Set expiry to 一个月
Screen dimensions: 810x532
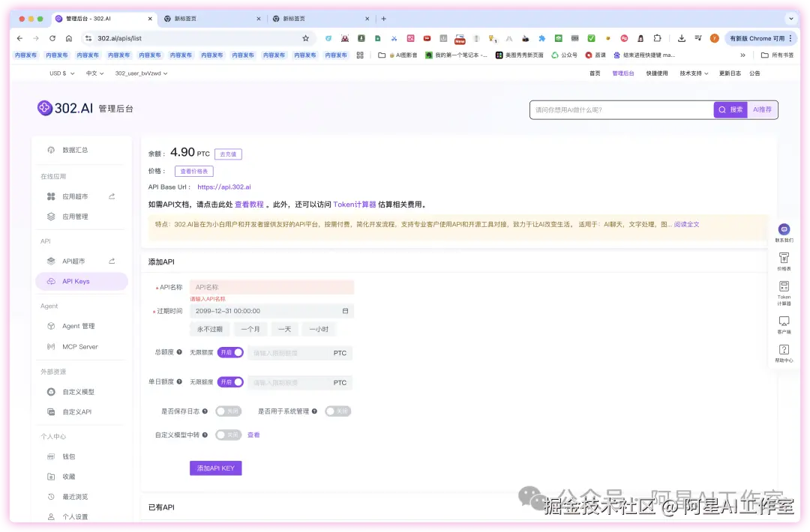(x=250, y=329)
